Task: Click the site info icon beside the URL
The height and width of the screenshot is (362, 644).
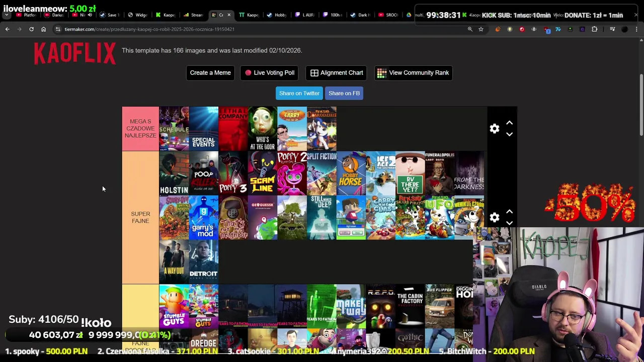Action: pyautogui.click(x=58, y=29)
